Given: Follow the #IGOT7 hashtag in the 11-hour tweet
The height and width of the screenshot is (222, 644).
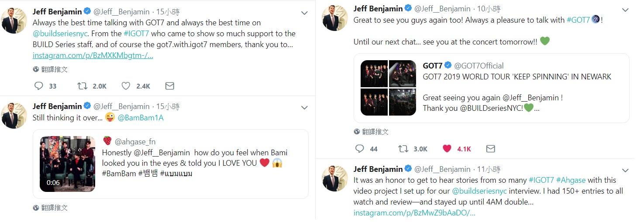Looking at the screenshot, I should click(x=541, y=180).
